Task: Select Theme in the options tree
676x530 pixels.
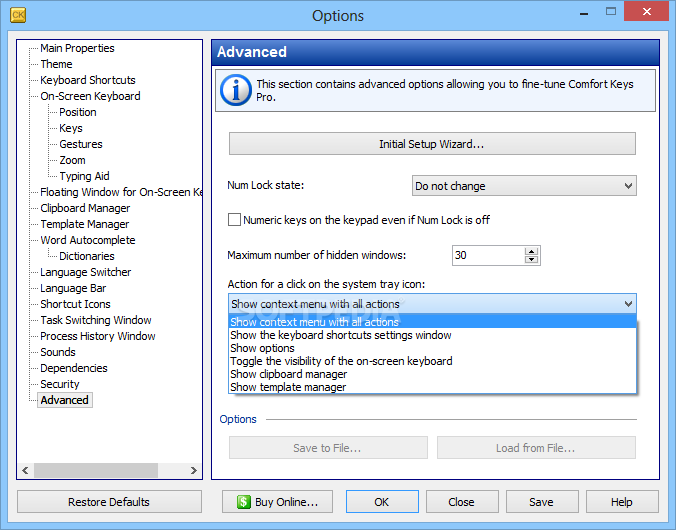Action: [56, 64]
